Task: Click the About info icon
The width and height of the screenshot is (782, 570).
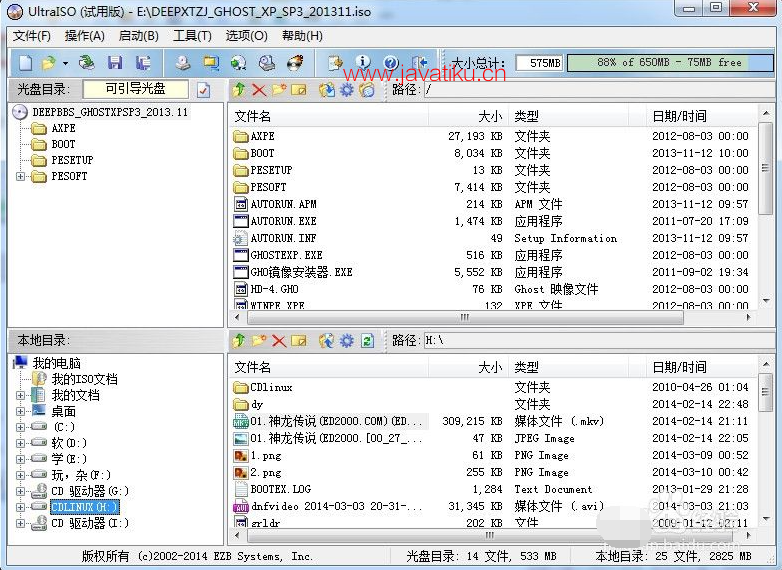Action: pyautogui.click(x=363, y=62)
